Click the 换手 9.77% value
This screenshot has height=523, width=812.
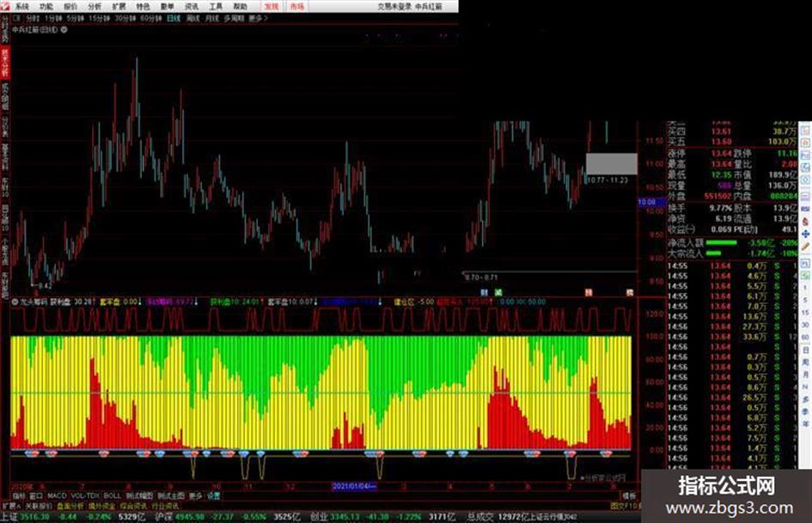721,208
